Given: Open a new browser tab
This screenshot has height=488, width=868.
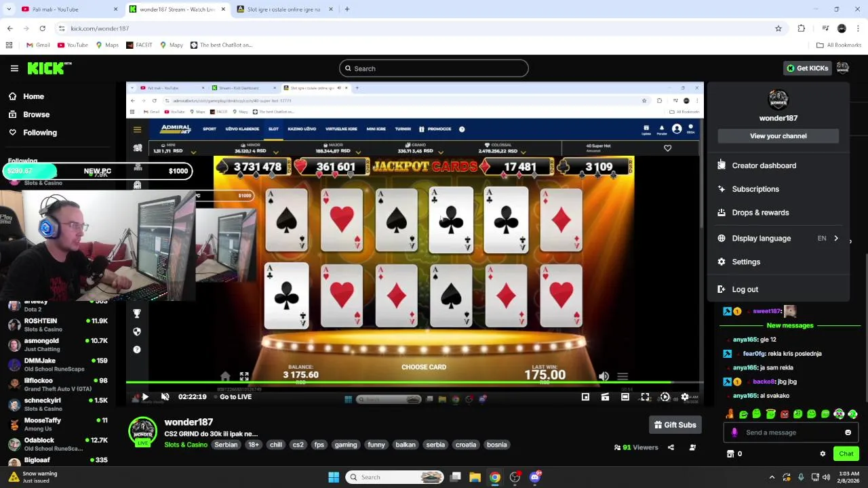Looking at the screenshot, I should click(347, 9).
